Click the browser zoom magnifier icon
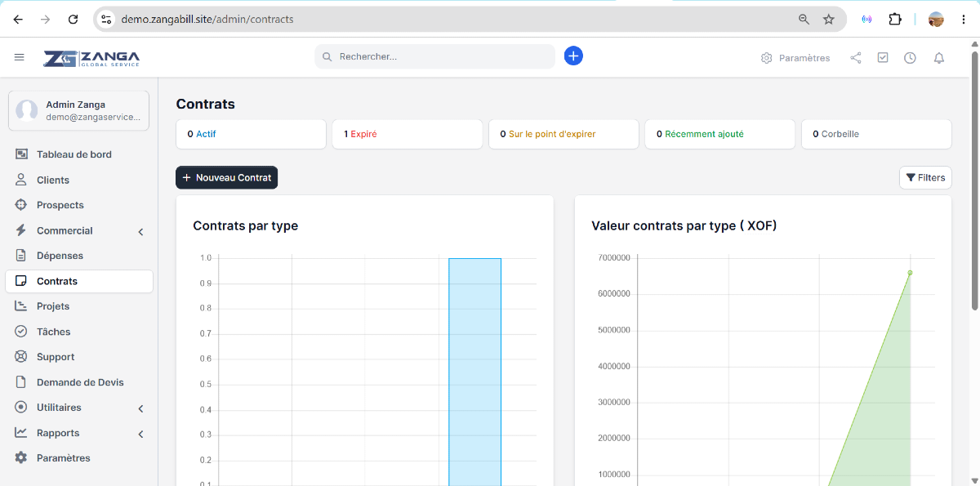Screen dimensions: 980x486 coord(804,19)
